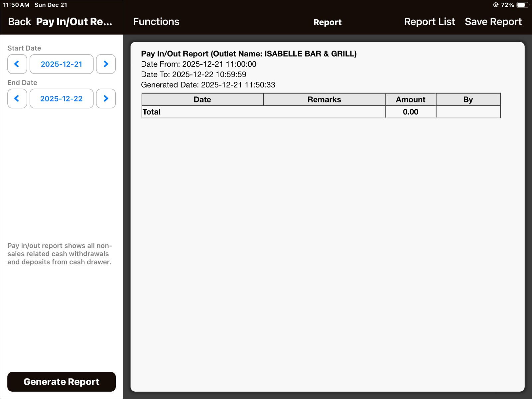Viewport: 532px width, 399px height.
Task: Select the Report title in header
Action: coord(327,22)
